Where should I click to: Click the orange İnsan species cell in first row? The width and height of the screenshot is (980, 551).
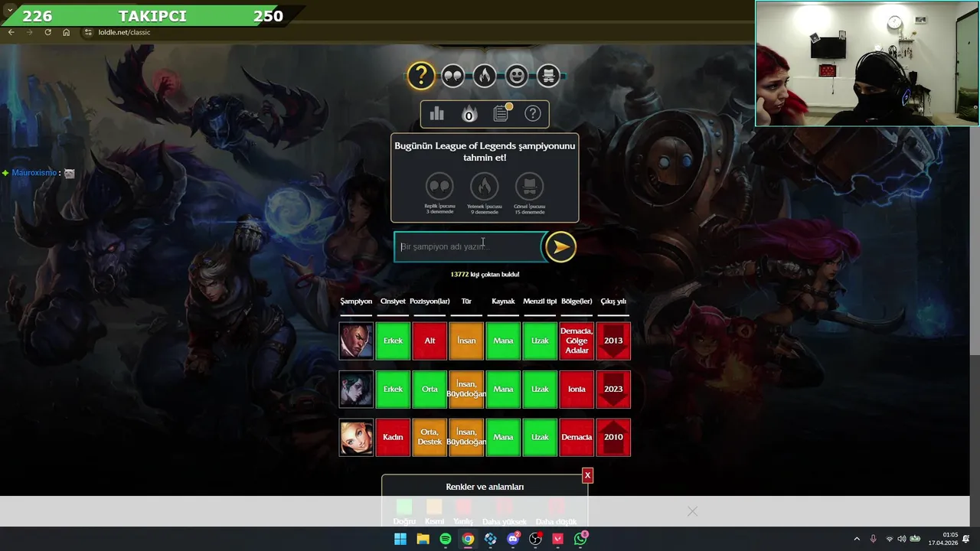click(466, 341)
